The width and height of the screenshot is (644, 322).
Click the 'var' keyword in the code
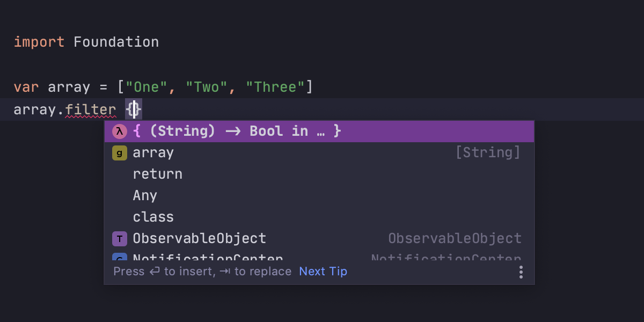tap(26, 87)
